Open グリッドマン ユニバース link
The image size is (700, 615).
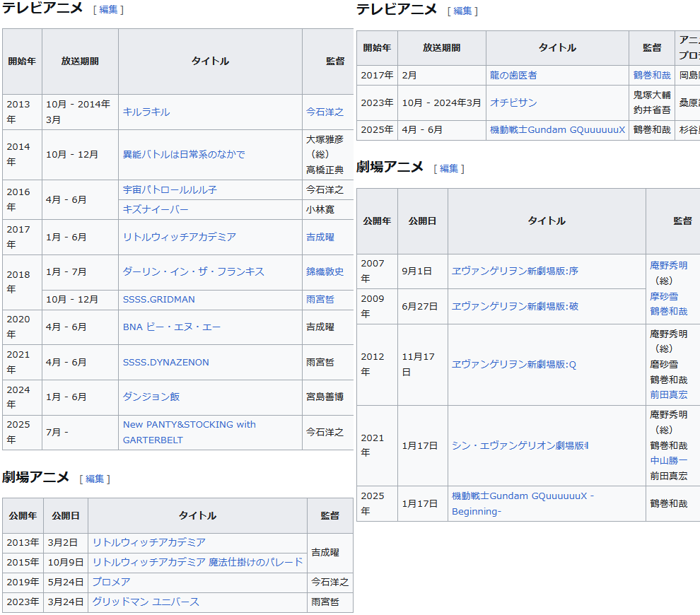pyautogui.click(x=146, y=602)
